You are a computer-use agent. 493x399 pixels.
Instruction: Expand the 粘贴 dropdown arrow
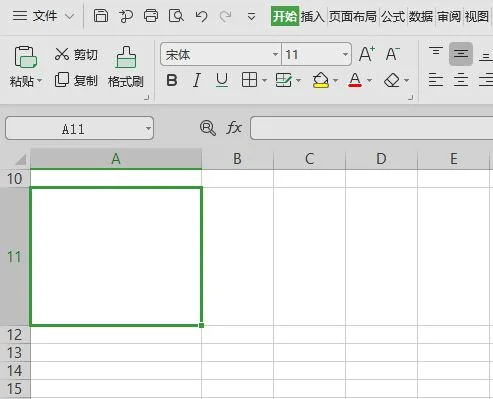(x=40, y=81)
